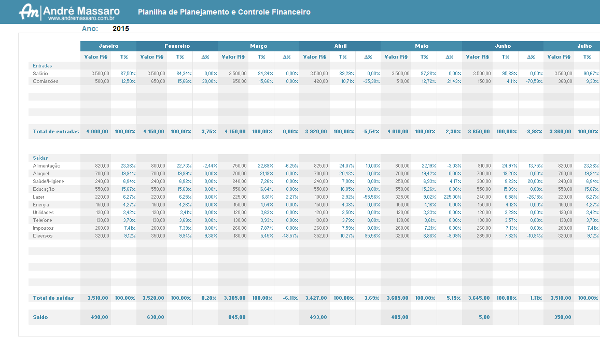Viewport: 600px width, 364px height.
Task: Click Maio Comissões value 510,00
Action: coord(402,81)
